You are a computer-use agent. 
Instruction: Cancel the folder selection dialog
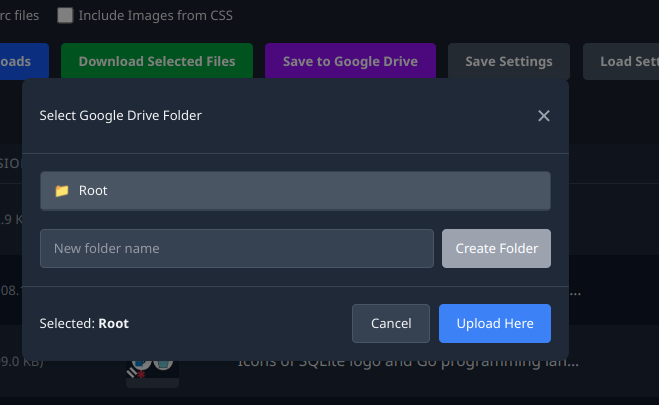391,323
